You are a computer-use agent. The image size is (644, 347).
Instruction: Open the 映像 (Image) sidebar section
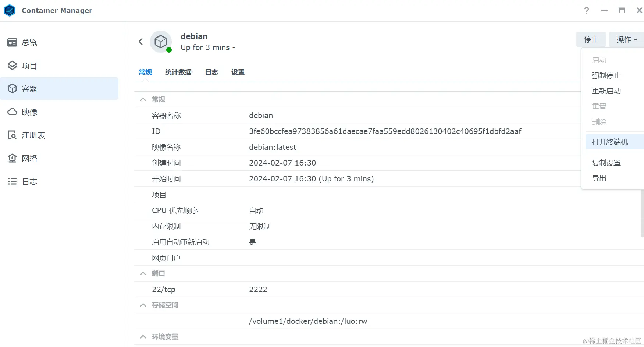(29, 112)
